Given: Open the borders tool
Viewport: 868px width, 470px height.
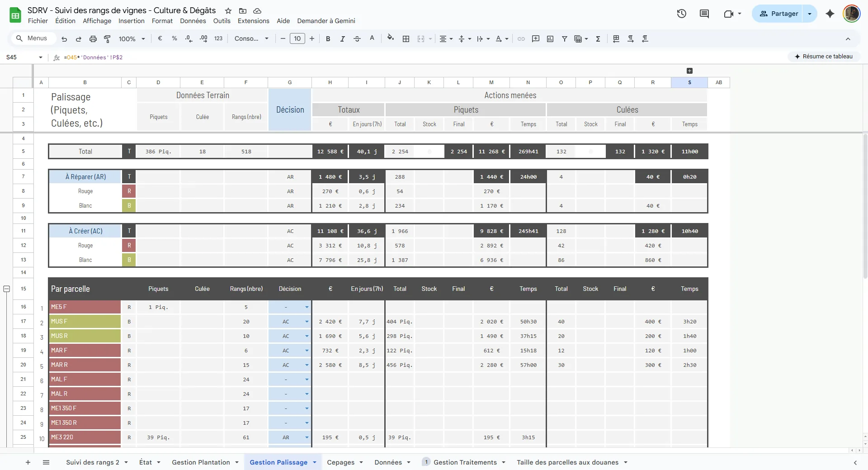Looking at the screenshot, I should click(x=406, y=39).
